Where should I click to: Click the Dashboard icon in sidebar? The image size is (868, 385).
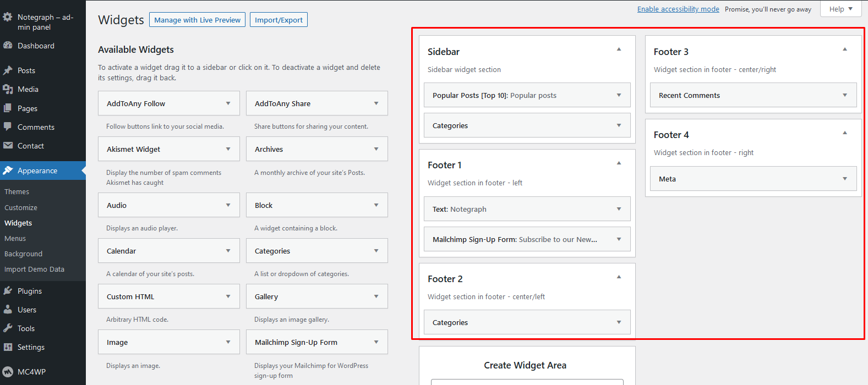(x=8, y=46)
